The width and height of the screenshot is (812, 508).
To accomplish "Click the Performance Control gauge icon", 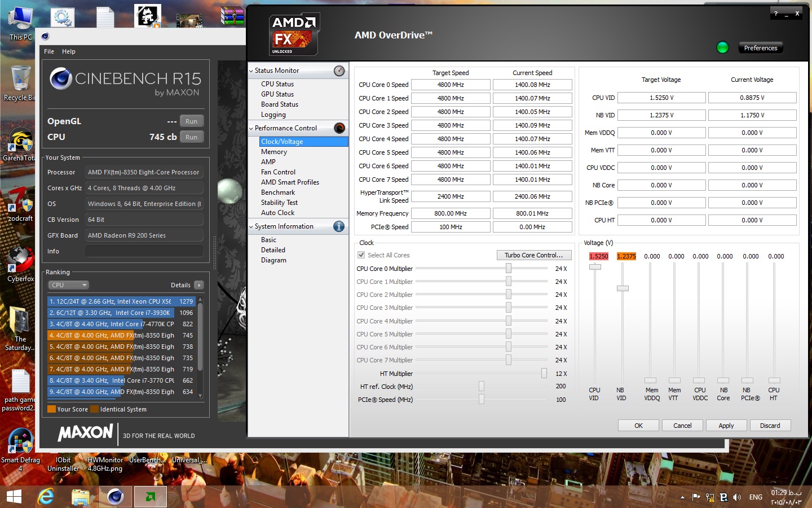I will 339,128.
